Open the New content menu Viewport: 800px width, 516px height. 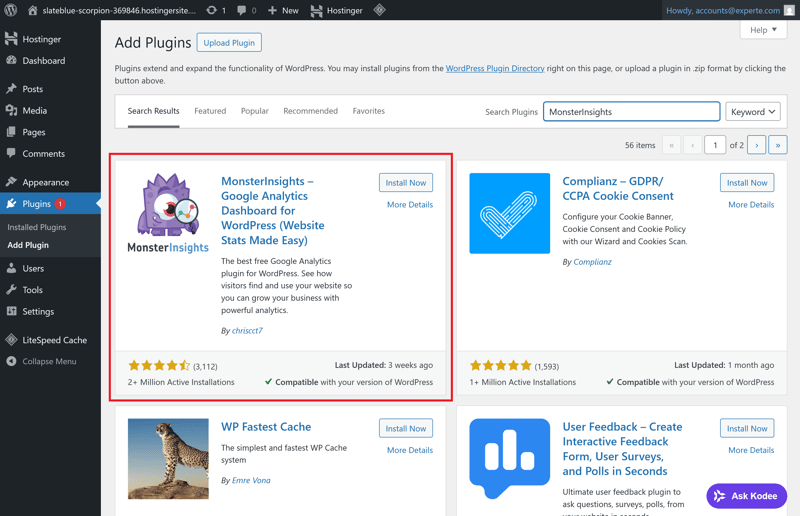tap(283, 10)
